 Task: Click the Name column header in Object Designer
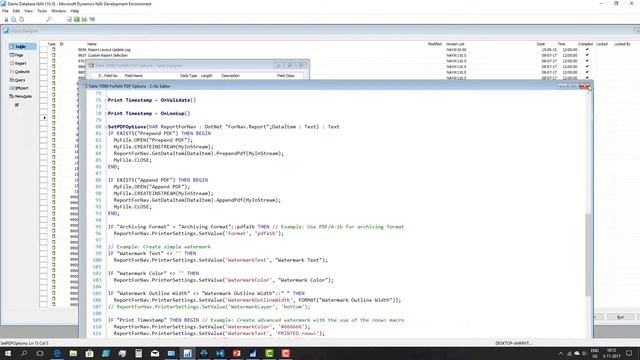pyautogui.click(x=92, y=44)
